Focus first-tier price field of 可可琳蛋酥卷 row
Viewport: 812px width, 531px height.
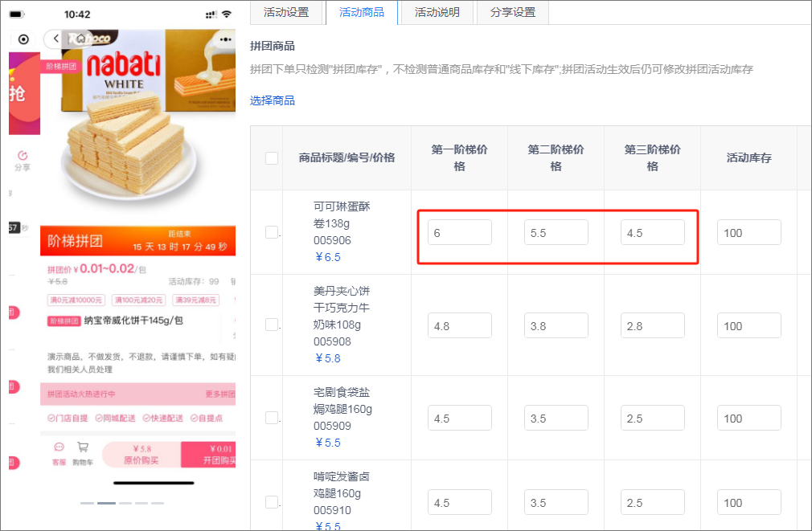coord(460,232)
